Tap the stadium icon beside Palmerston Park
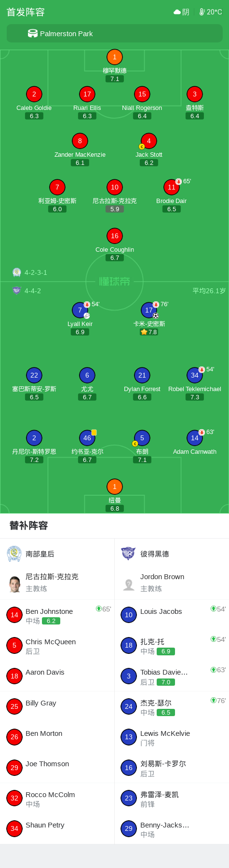 click(x=33, y=33)
